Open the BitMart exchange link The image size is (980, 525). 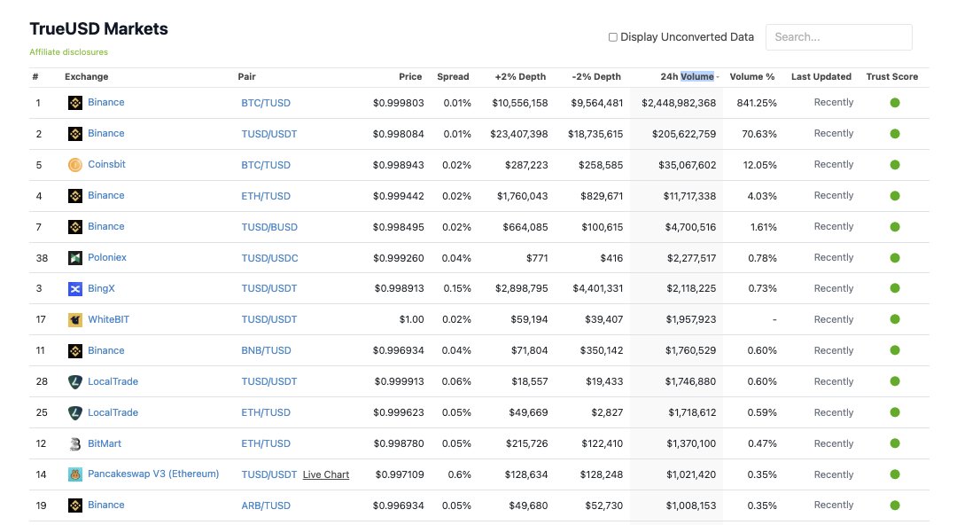pyautogui.click(x=105, y=443)
